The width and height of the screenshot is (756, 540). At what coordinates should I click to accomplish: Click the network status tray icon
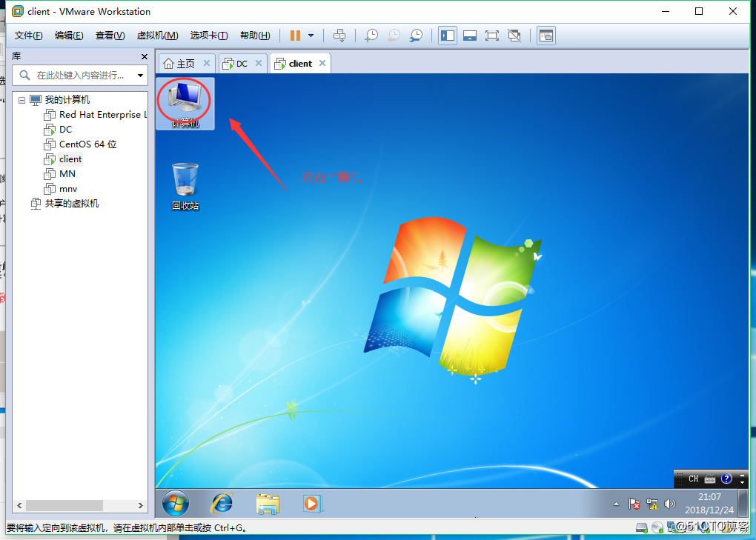pyautogui.click(x=652, y=504)
